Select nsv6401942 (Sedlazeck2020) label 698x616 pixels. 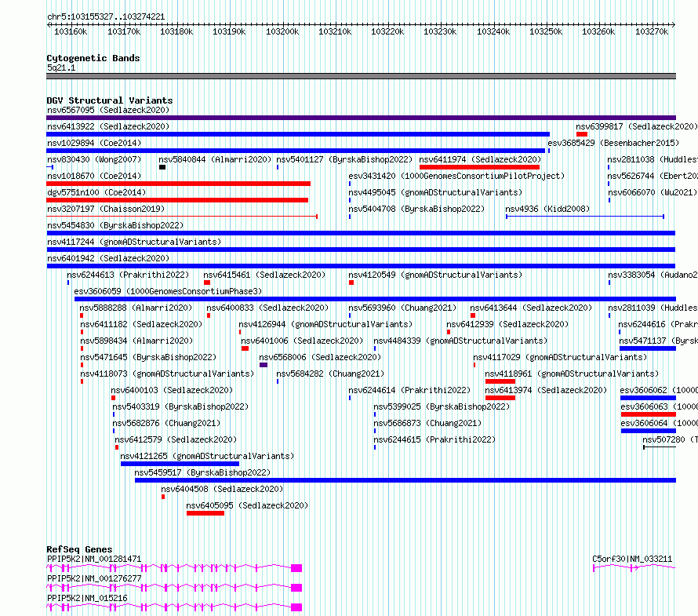(x=108, y=258)
